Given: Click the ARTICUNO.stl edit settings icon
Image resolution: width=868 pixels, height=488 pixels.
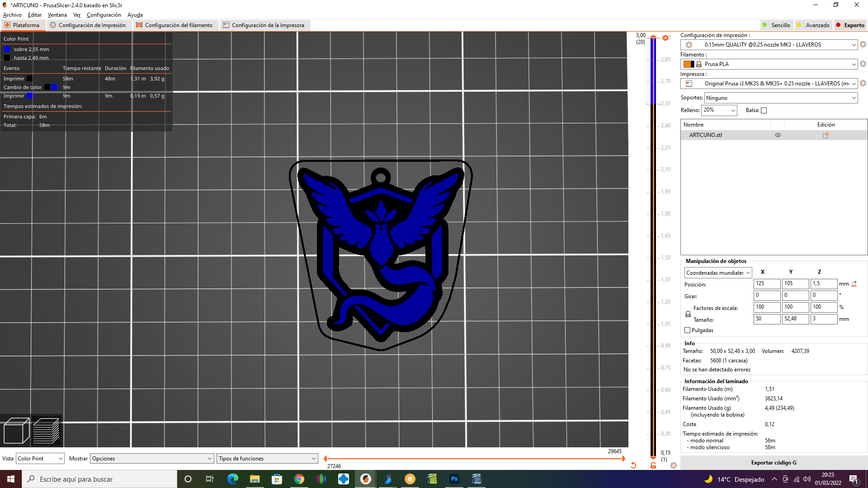Looking at the screenshot, I should click(x=826, y=135).
